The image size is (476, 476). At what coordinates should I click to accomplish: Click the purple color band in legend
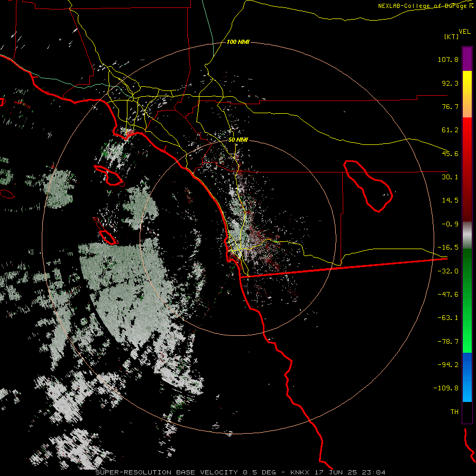click(467, 59)
